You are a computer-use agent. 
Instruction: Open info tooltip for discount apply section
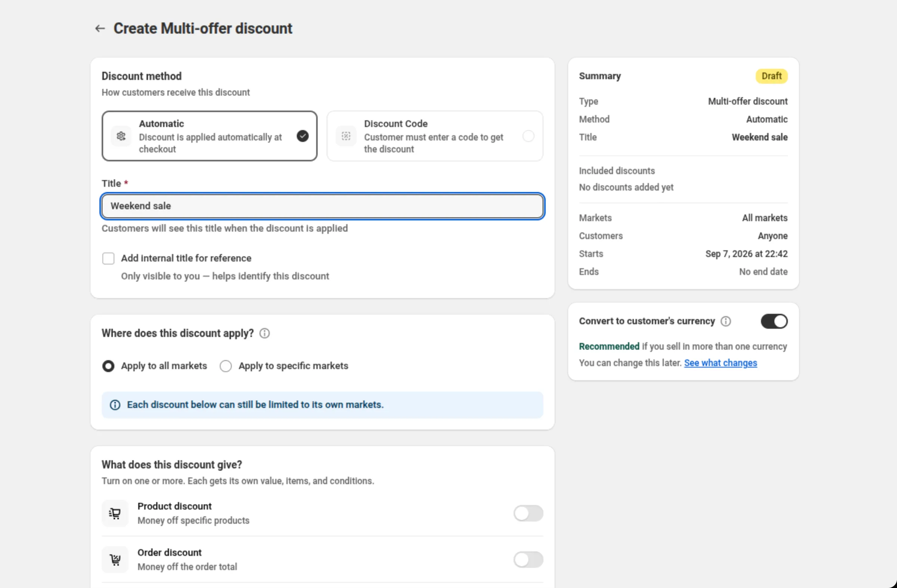point(265,333)
